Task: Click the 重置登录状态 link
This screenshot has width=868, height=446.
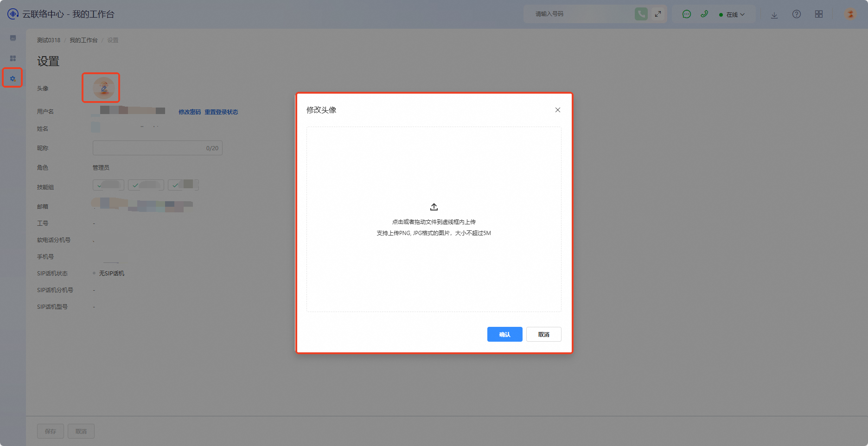Action: [221, 112]
